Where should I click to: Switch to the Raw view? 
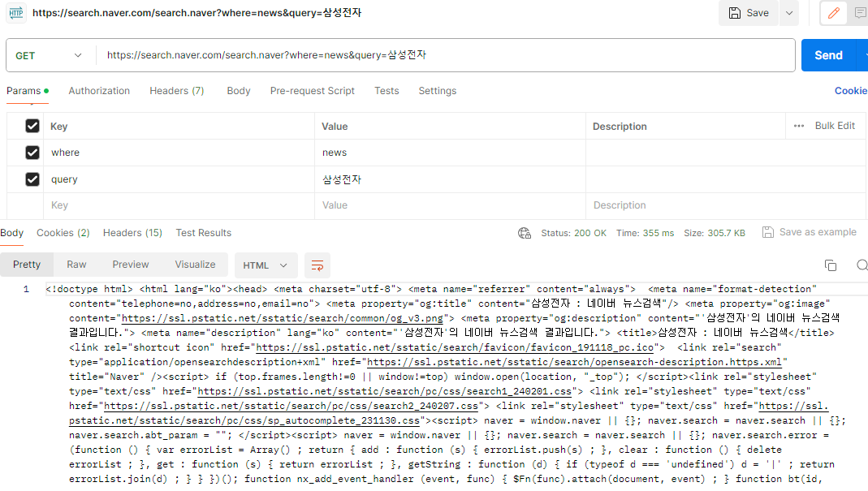(76, 265)
